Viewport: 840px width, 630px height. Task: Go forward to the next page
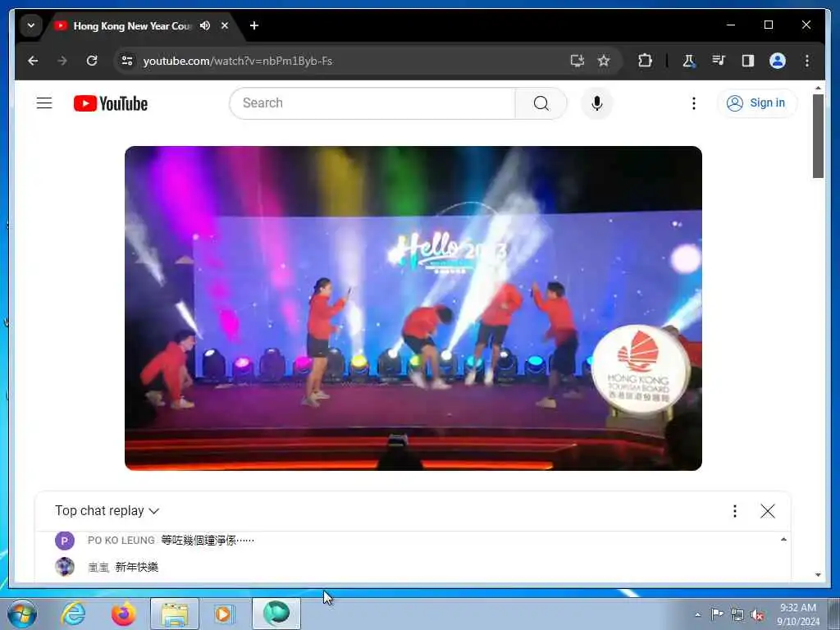click(62, 61)
